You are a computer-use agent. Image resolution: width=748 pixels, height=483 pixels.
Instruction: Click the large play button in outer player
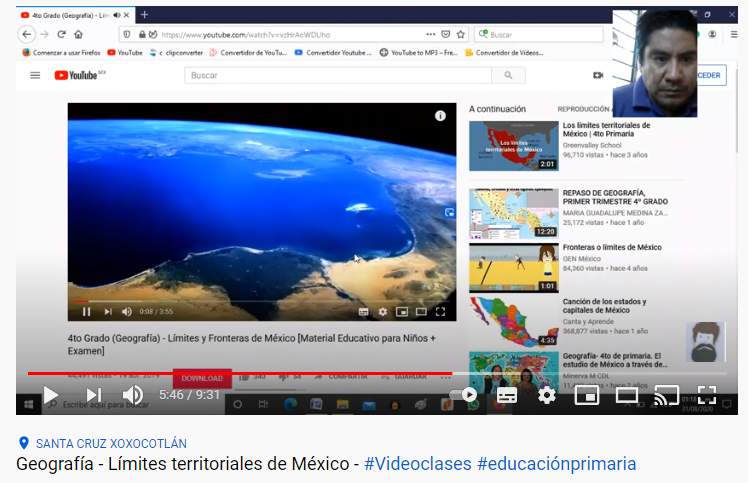click(50, 395)
